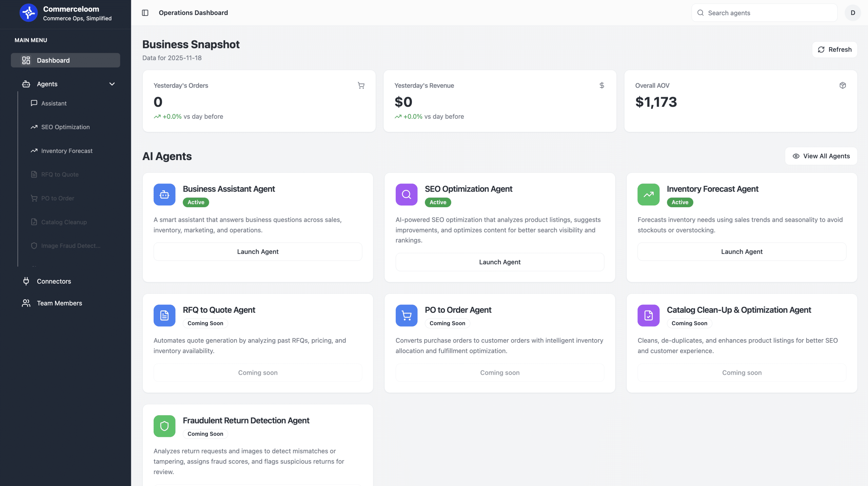Viewport: 868px width, 486px height.
Task: Launch the Business Assistant Agent
Action: (258, 252)
